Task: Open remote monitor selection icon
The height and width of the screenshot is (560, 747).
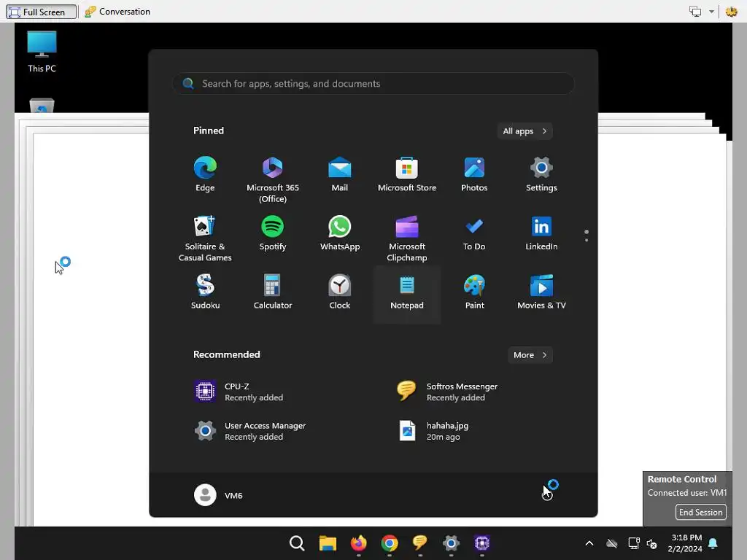Action: 695,12
